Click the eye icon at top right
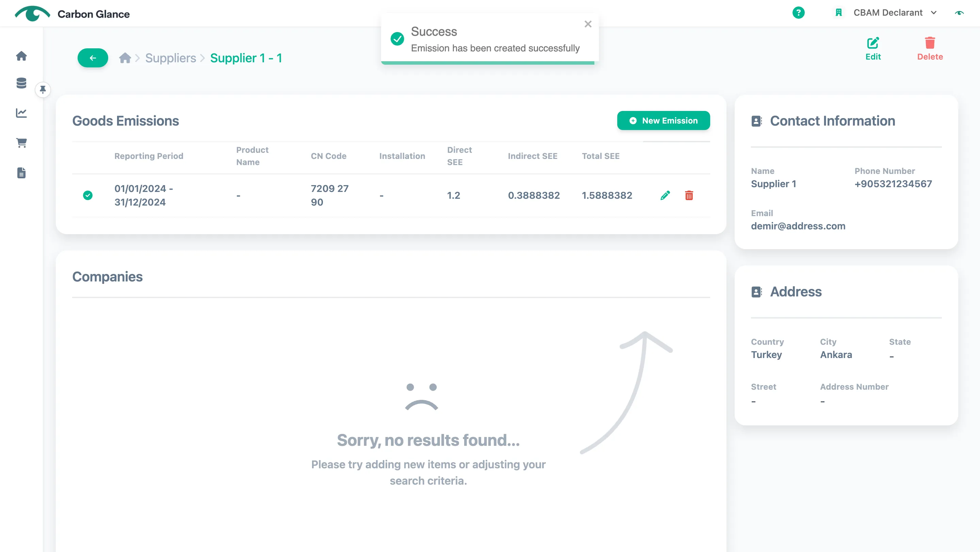This screenshot has width=980, height=552. 959,13
